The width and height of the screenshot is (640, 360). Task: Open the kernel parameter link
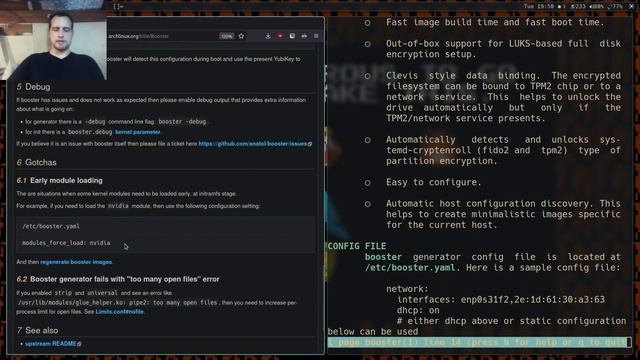138,132
